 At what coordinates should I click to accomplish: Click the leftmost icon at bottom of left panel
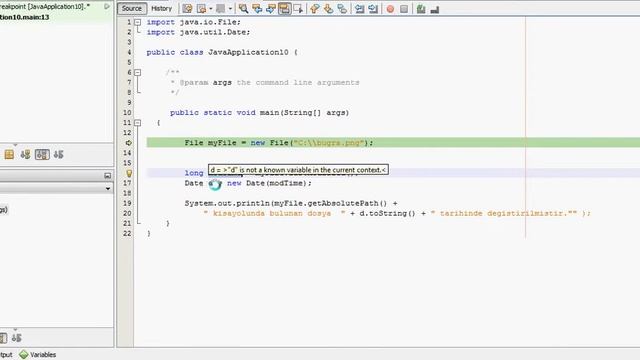pos(3,338)
